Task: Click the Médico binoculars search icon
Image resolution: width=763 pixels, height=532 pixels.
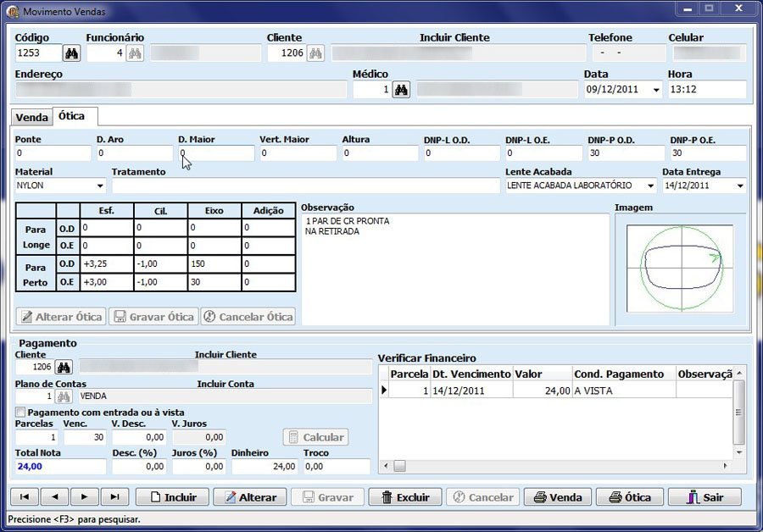Action: 401,90
